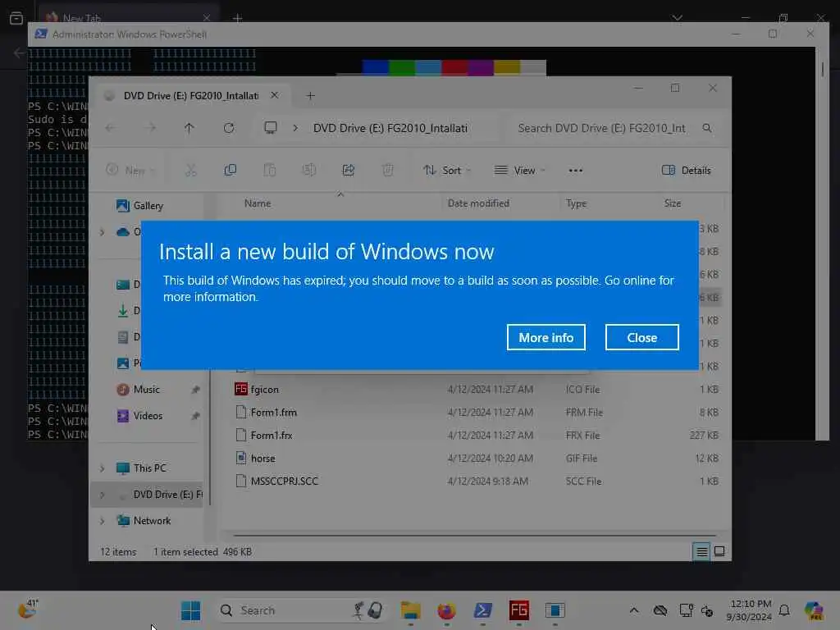Expand the DVD Drive (E:) tree node

[x=102, y=495]
